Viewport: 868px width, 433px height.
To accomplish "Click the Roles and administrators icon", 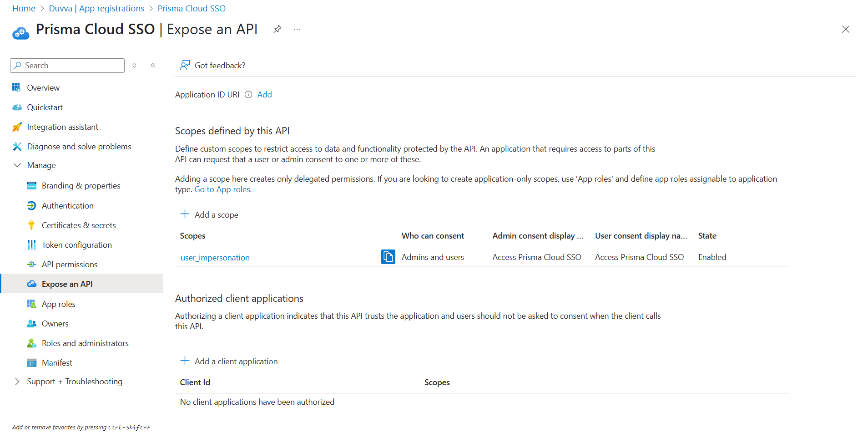I will pyautogui.click(x=31, y=343).
